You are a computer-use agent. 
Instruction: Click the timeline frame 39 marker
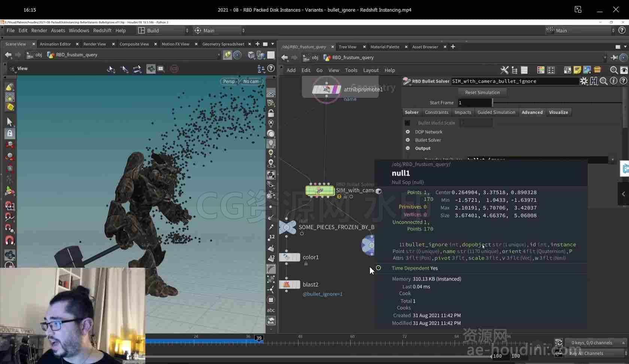click(259, 338)
